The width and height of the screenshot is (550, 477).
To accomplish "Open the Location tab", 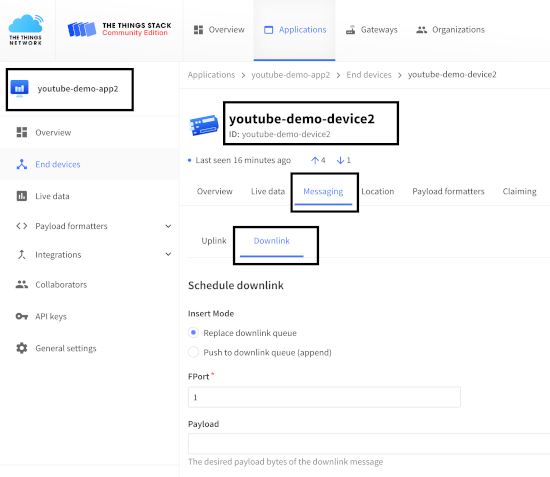I will point(378,191).
